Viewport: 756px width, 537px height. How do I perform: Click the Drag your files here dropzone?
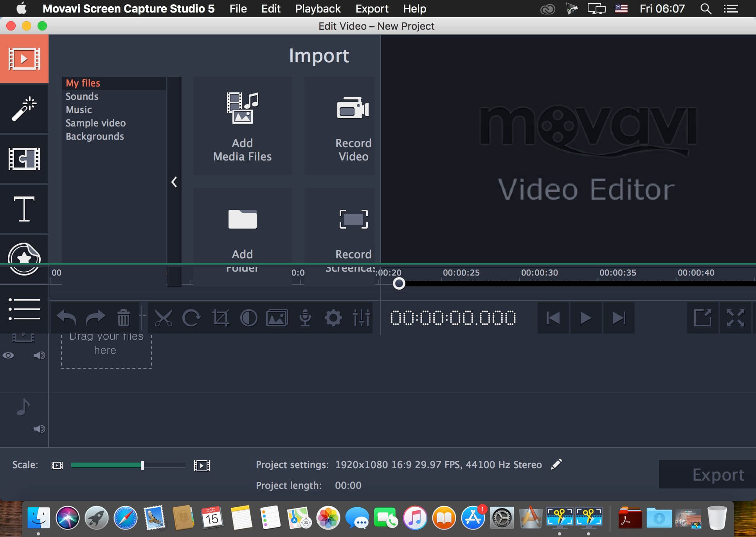(106, 351)
